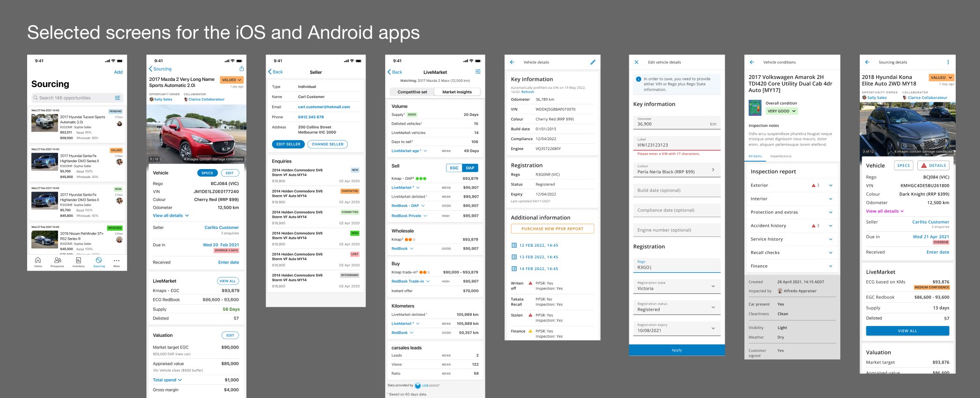The width and height of the screenshot is (980, 398).
Task: Open the 14 FEB 2022 PPSR report
Action: pos(535,269)
